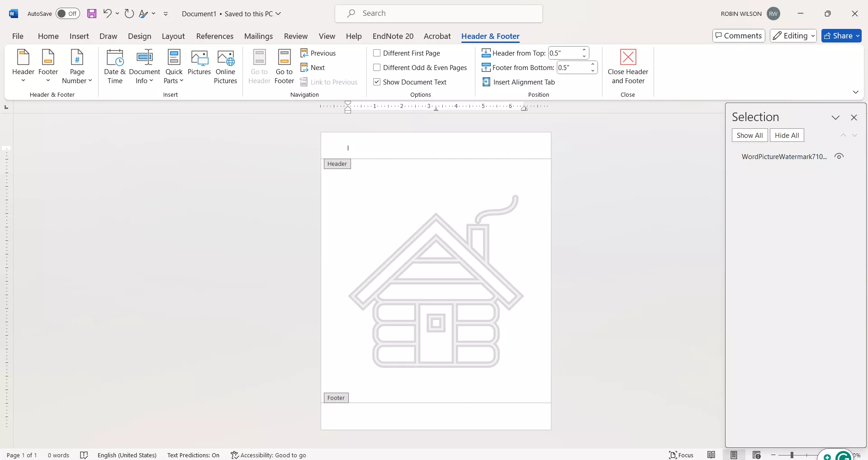Click the zoom slider in status bar
The height and width of the screenshot is (460, 868).
(x=792, y=455)
